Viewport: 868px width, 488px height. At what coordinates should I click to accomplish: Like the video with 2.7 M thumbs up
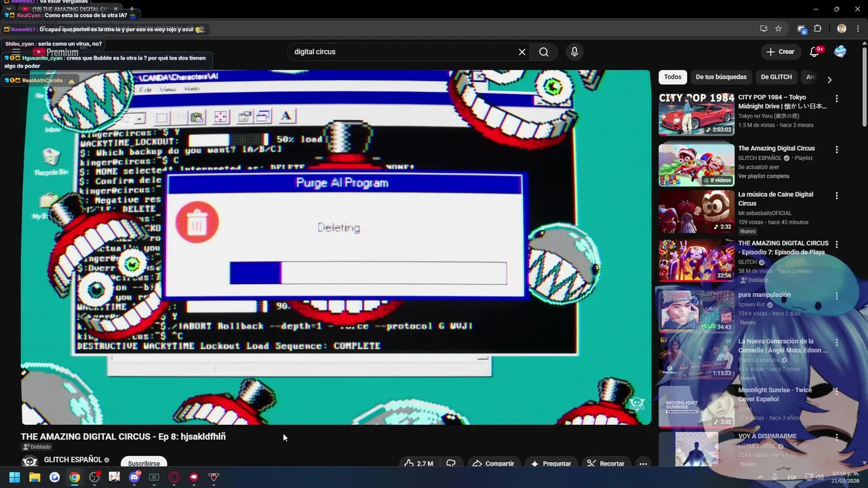coord(419,464)
